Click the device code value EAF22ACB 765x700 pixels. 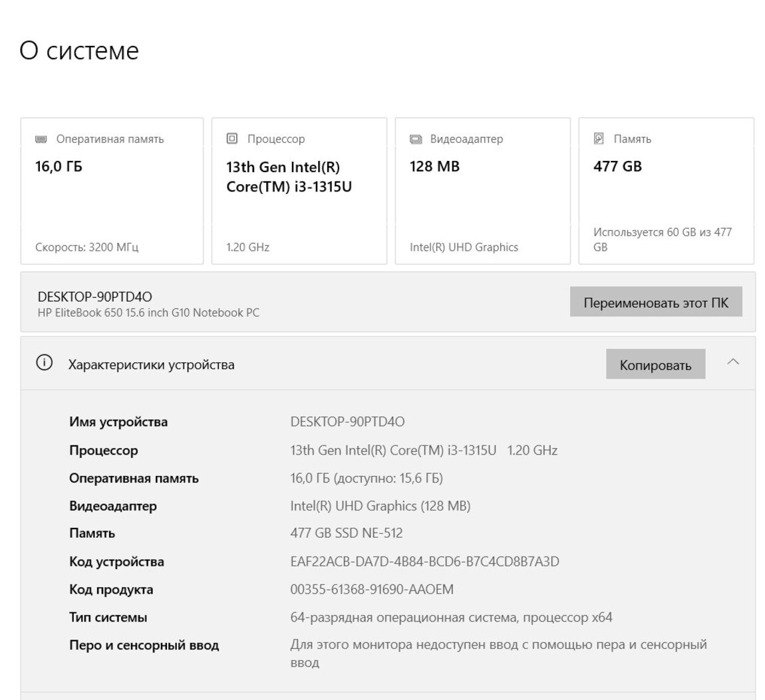tap(424, 562)
